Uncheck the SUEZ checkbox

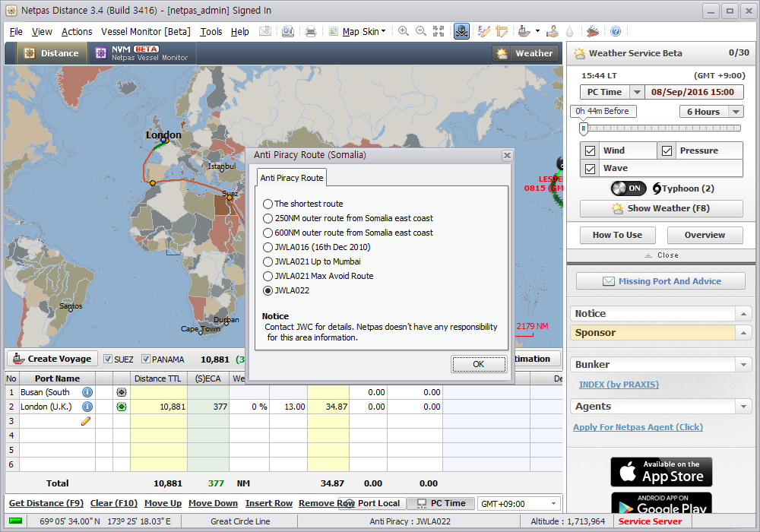(x=108, y=359)
